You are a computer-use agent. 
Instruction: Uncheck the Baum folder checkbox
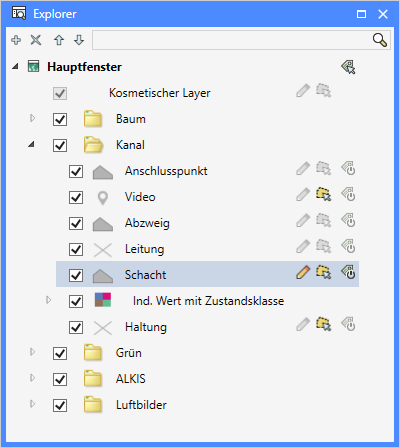tap(60, 119)
